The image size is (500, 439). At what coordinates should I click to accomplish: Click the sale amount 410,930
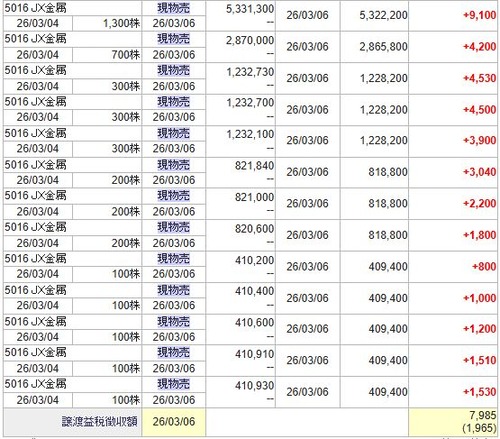pos(255,386)
